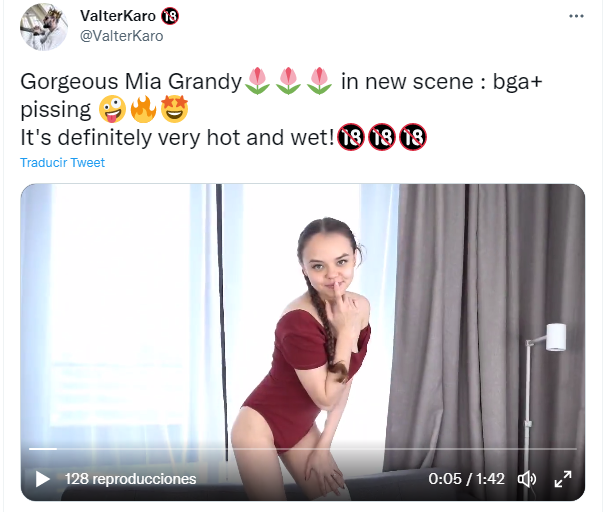Screen dimensions: 605x512
Task: Click the center of the video frame
Action: pyautogui.click(x=302, y=341)
